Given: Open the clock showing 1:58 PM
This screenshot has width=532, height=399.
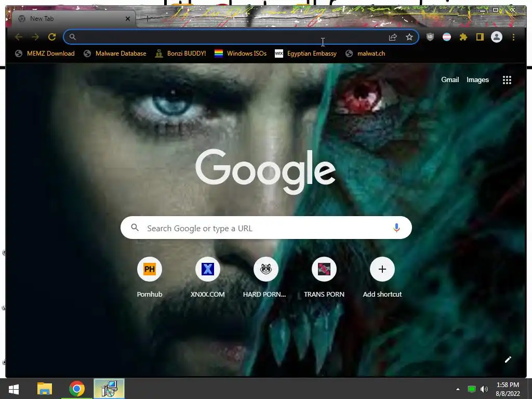Looking at the screenshot, I should pyautogui.click(x=508, y=389).
